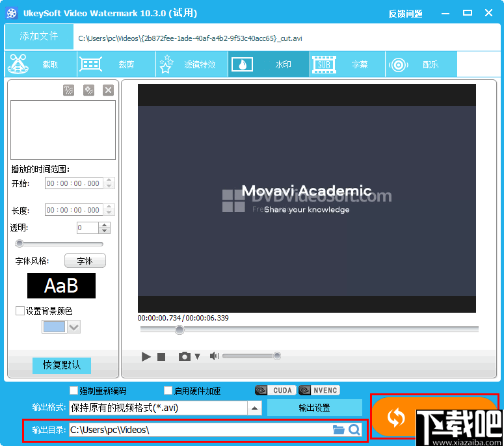The height and width of the screenshot is (446, 504).
Task: Click the AaB font preview
Action: [61, 285]
